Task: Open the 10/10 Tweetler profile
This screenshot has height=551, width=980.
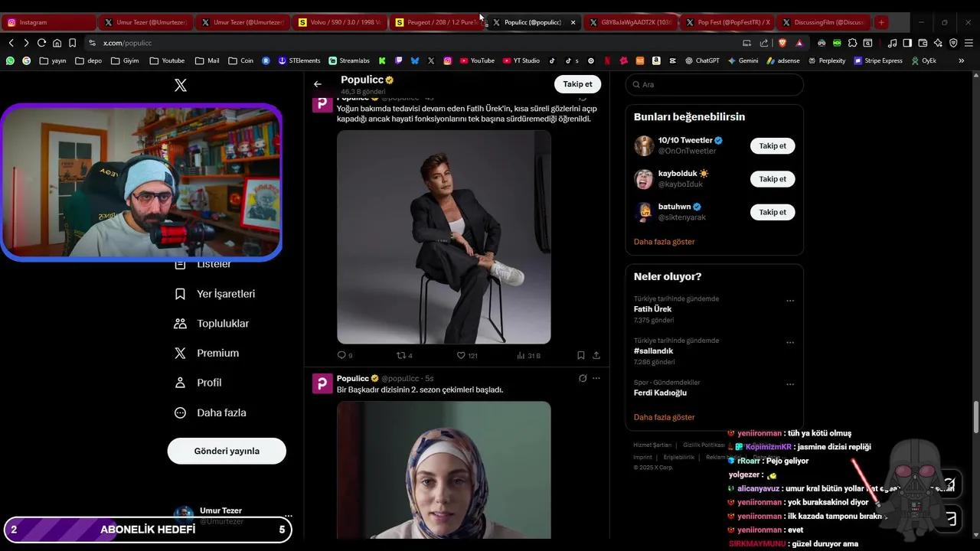Action: [x=684, y=141]
